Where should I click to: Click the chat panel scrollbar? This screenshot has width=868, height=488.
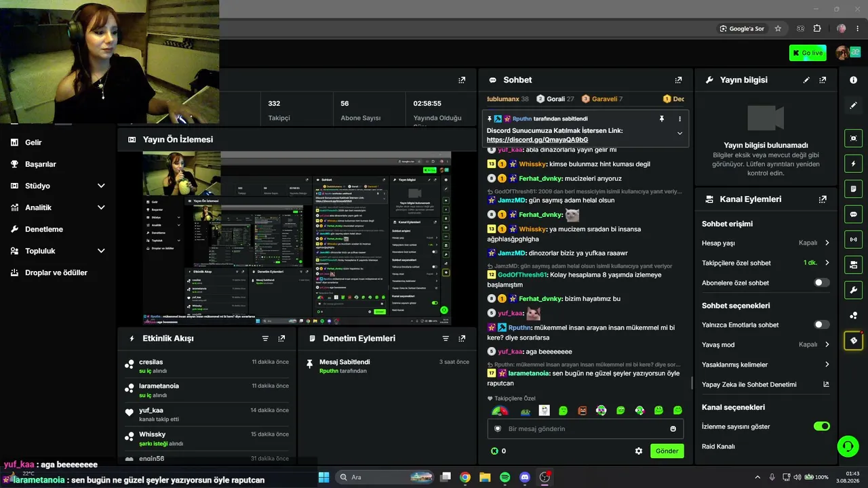click(x=691, y=383)
